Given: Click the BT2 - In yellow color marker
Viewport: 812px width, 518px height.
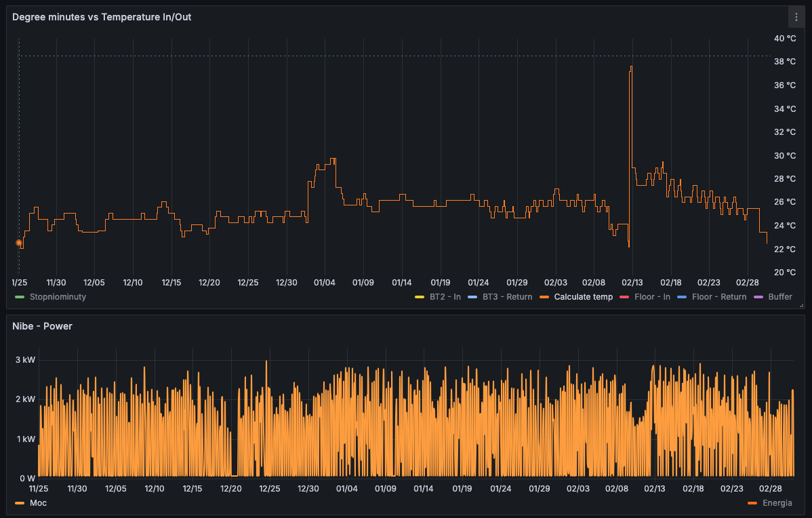Looking at the screenshot, I should pyautogui.click(x=420, y=297).
